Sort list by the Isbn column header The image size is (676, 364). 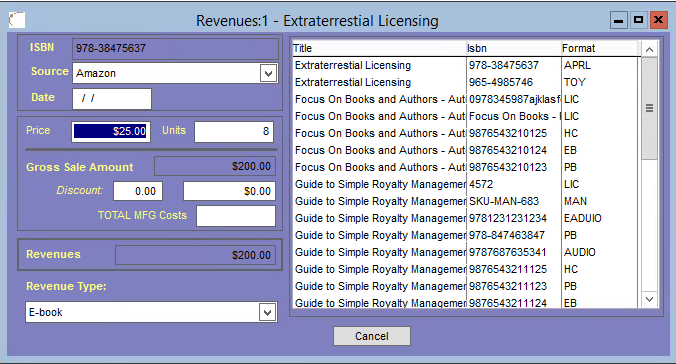pos(513,48)
